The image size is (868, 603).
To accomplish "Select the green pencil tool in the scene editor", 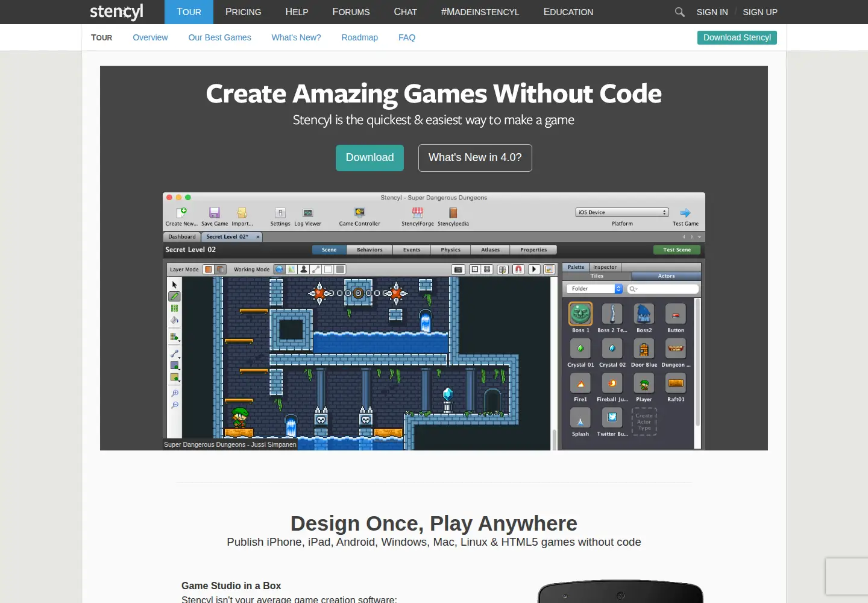I will [174, 296].
